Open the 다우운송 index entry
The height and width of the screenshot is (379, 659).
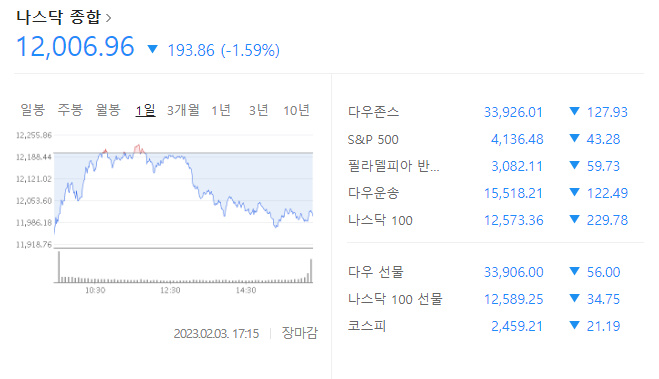coord(488,193)
